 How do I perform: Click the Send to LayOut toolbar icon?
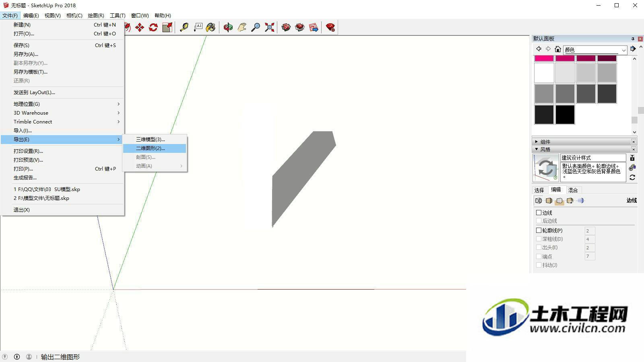tap(314, 27)
